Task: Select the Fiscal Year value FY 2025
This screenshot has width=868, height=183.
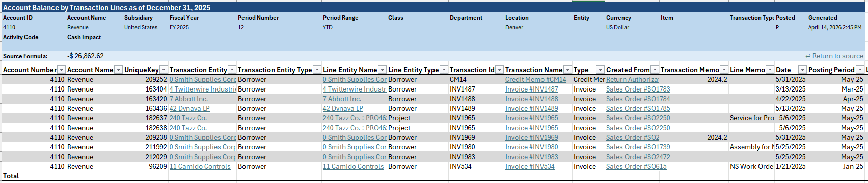Action: click(179, 27)
